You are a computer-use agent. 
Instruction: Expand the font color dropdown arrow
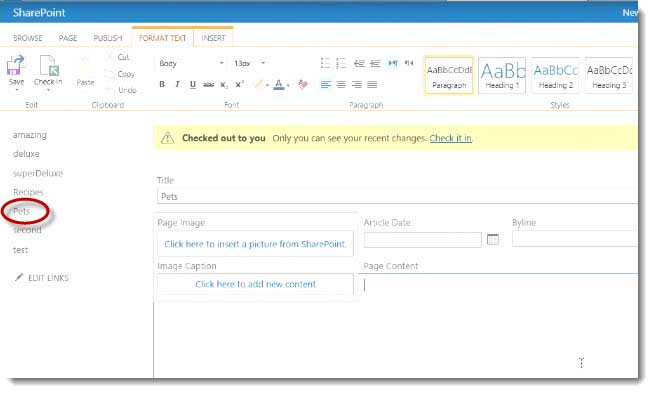coord(288,85)
